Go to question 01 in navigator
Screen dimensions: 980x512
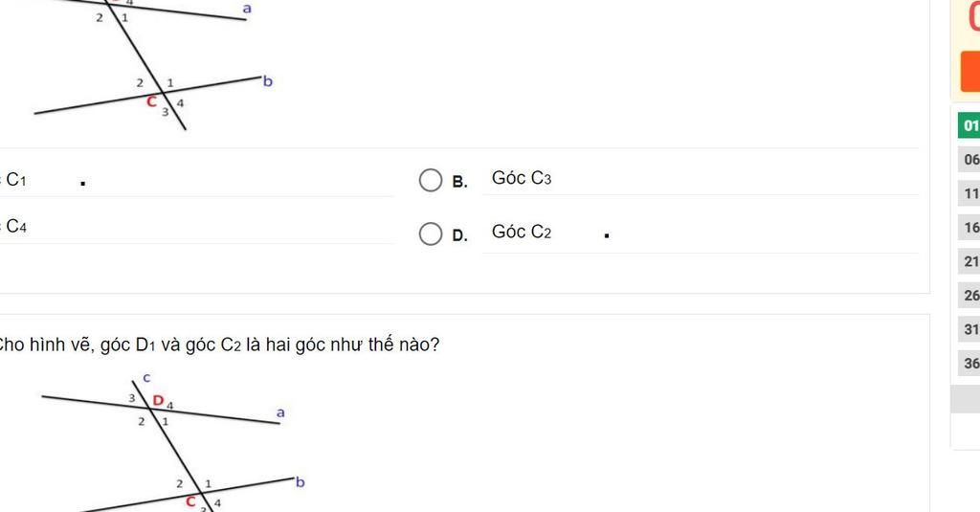point(969,125)
